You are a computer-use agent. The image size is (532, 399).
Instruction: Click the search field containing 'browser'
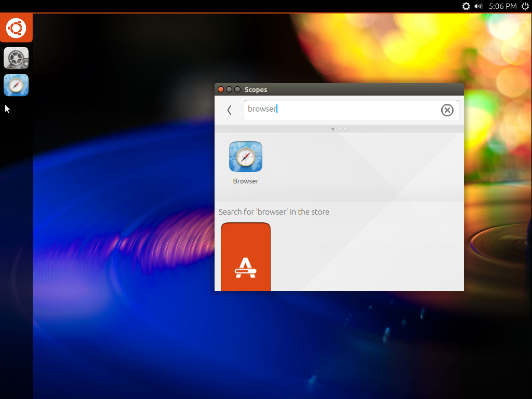point(352,110)
